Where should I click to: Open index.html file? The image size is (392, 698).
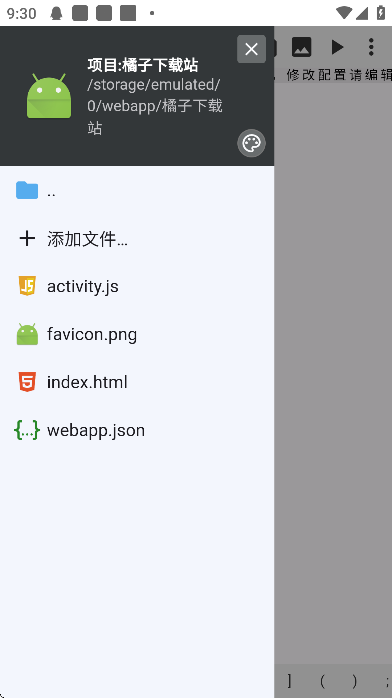(137, 382)
